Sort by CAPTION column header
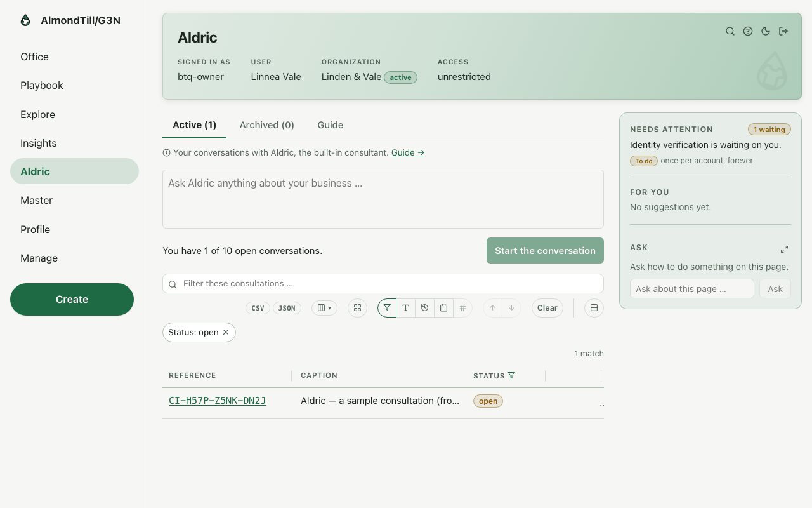Screen dimensions: 812x508 pos(319,375)
